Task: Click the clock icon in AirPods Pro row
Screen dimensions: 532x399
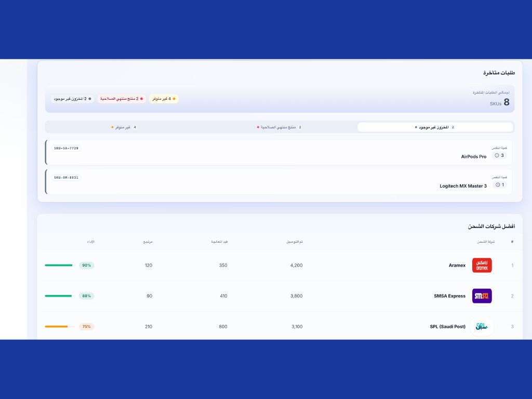Action: [497, 155]
